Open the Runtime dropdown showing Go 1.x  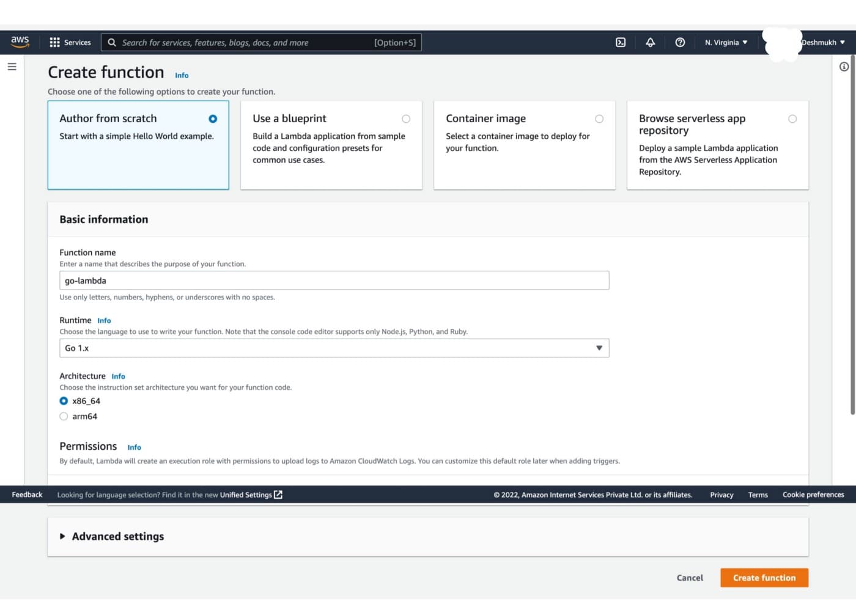tap(334, 348)
